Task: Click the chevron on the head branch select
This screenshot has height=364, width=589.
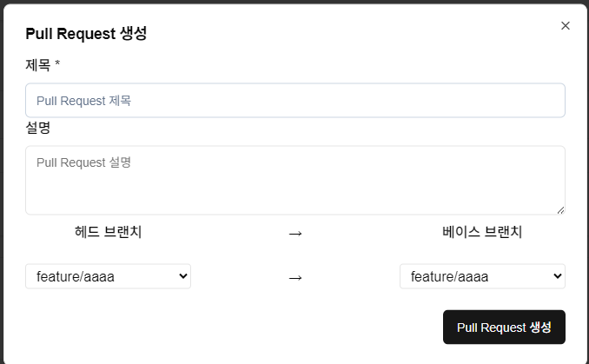Action: point(183,276)
